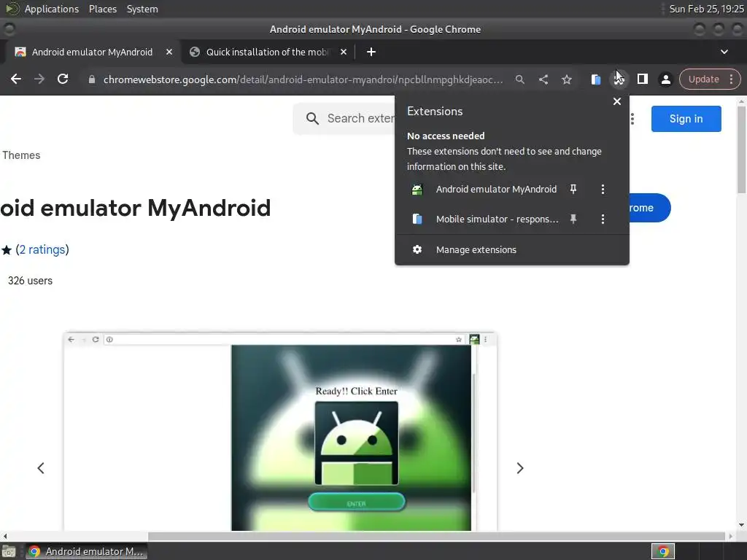The height and width of the screenshot is (560, 747).
Task: Expand the tab search dropdown
Action: coord(724,52)
